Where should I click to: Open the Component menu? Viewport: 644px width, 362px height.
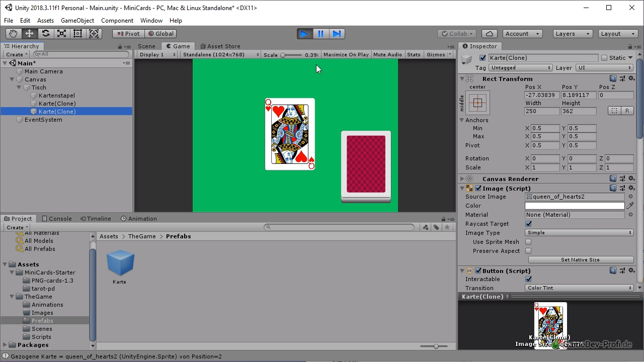coord(117,21)
